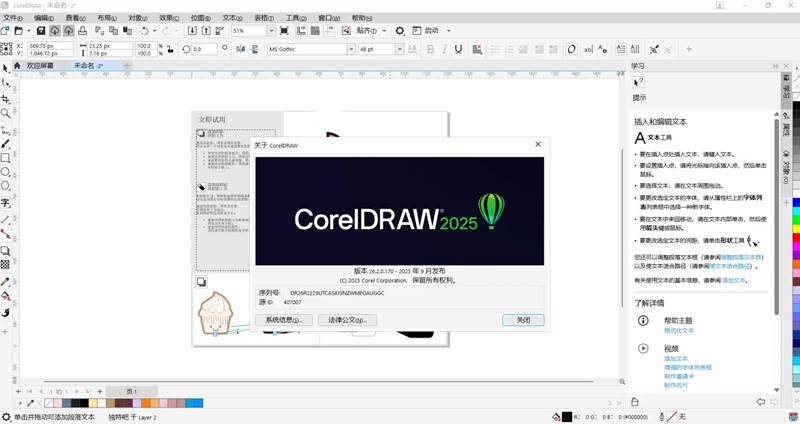The width and height of the screenshot is (800, 424).
Task: Open the 位图 (Bitmaps) menu
Action: pos(201,18)
